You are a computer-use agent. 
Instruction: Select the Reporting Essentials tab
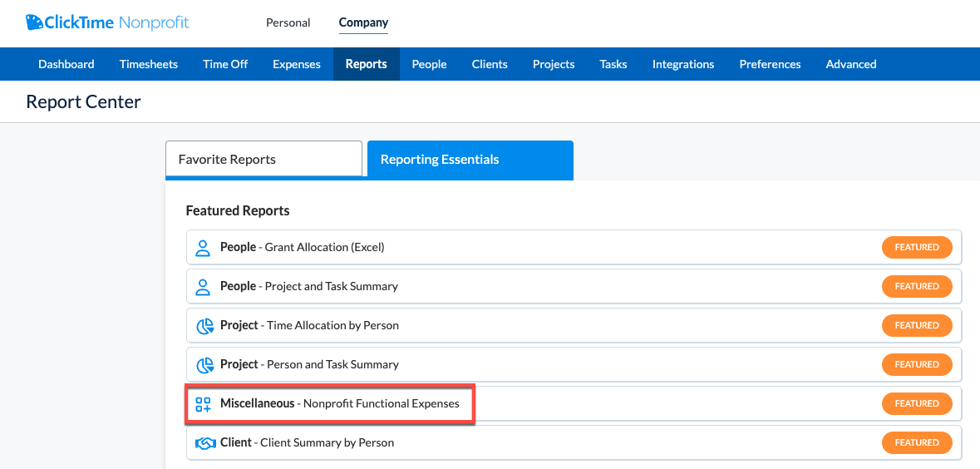[470, 160]
